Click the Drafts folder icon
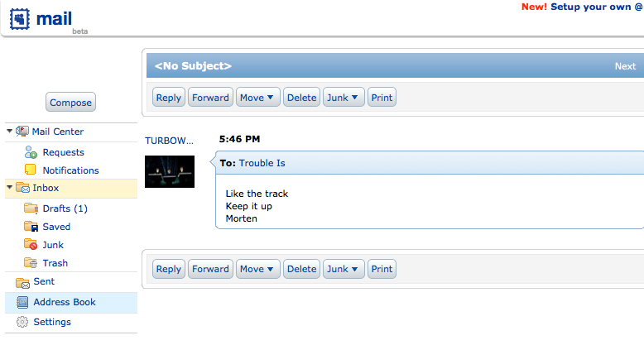 click(31, 208)
